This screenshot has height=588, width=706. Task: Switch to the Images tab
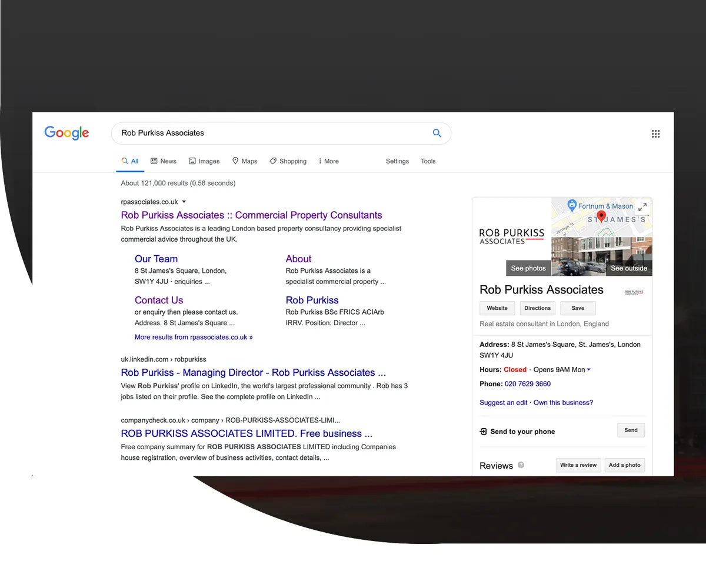(x=204, y=161)
